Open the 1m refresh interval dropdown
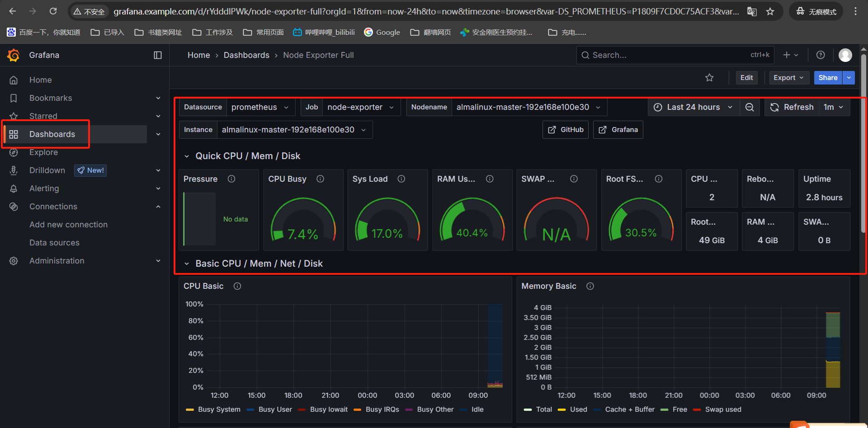Screen dimensions: 868x428 [x=834, y=107]
